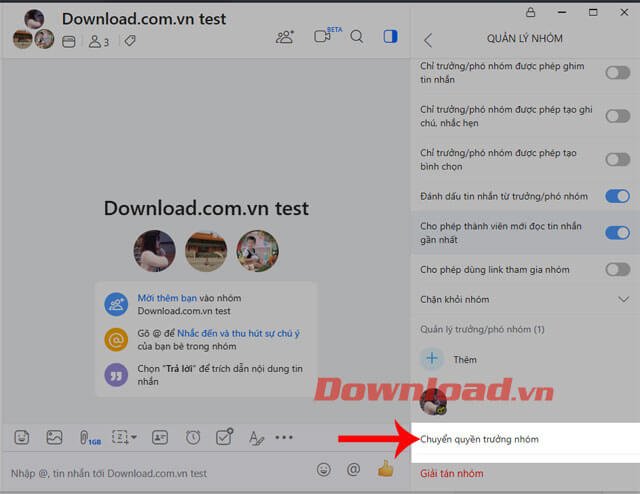640x494 pixels.
Task: Send a thumbs-up like
Action: tap(386, 469)
